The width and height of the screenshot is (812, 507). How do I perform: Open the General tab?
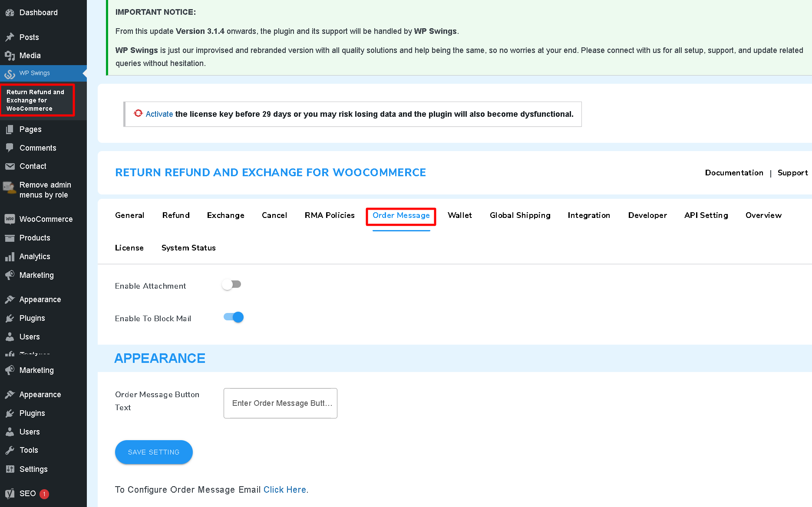click(x=129, y=215)
